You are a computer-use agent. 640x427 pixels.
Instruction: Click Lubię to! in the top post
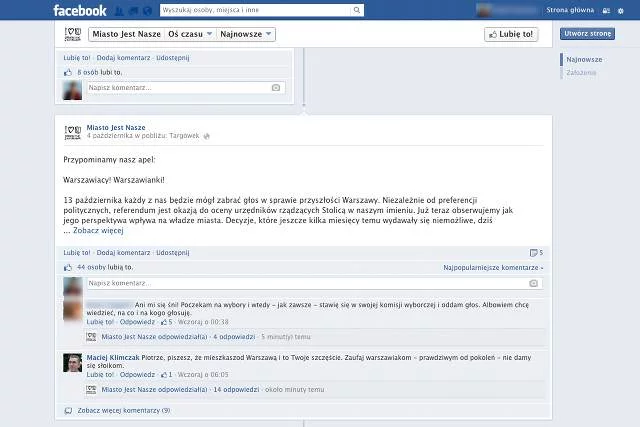[x=77, y=58]
